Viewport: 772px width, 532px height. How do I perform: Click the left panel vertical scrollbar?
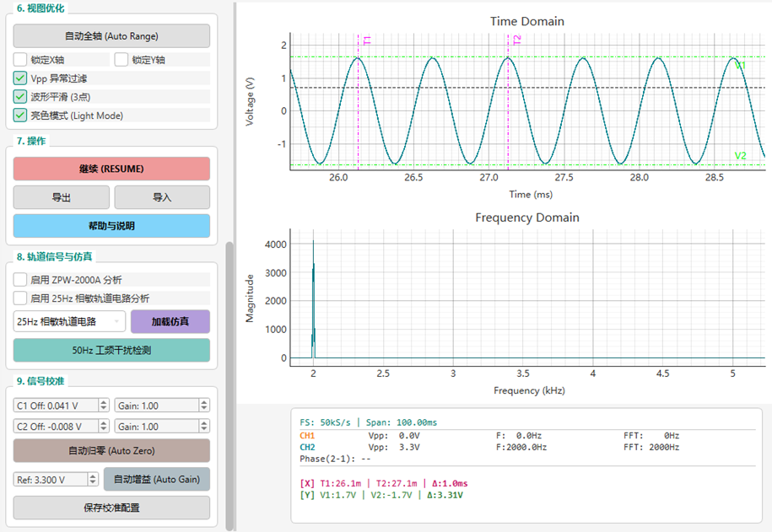click(x=229, y=386)
